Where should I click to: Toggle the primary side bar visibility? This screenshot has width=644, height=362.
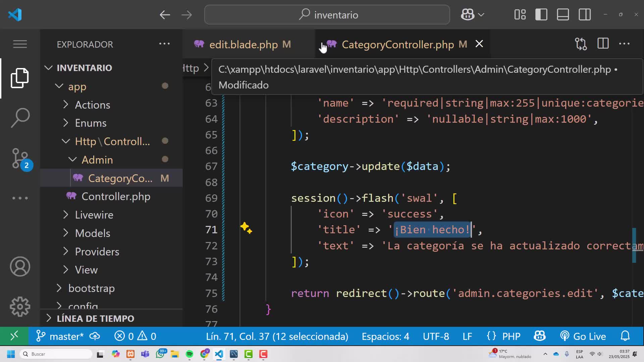(x=541, y=15)
